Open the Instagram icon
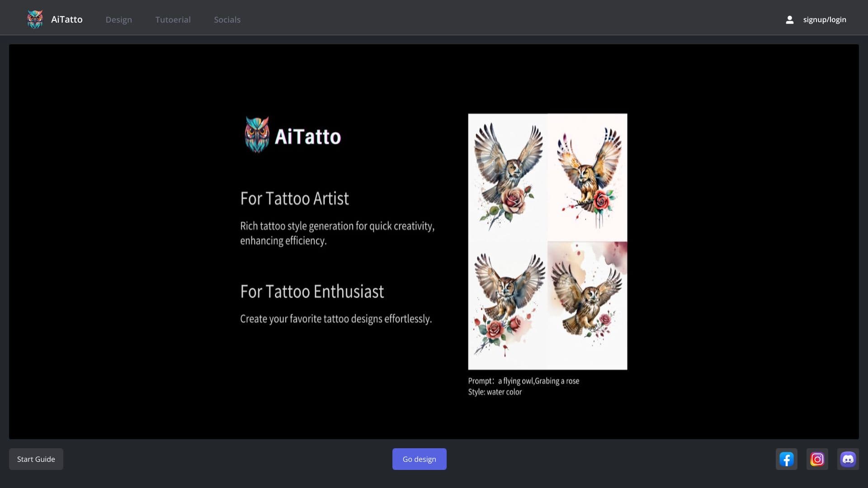This screenshot has width=868, height=488. (817, 459)
